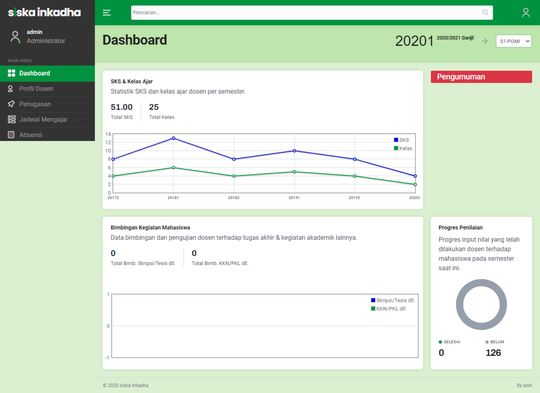Image resolution: width=540 pixels, height=393 pixels.
Task: Click the © 2020 siska inkadha footer
Action: (125, 385)
